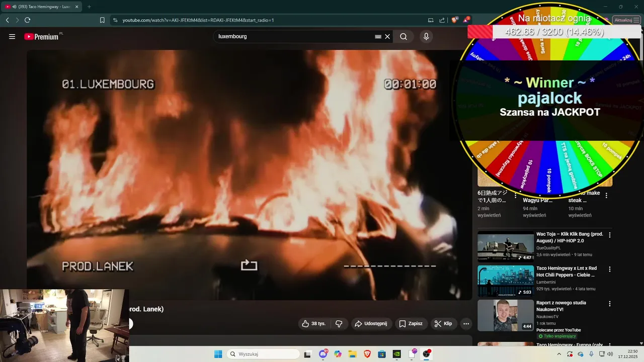Screen dimensions: 644x362
Task: Run the YouTube search with magnifier button
Action: click(x=404, y=37)
